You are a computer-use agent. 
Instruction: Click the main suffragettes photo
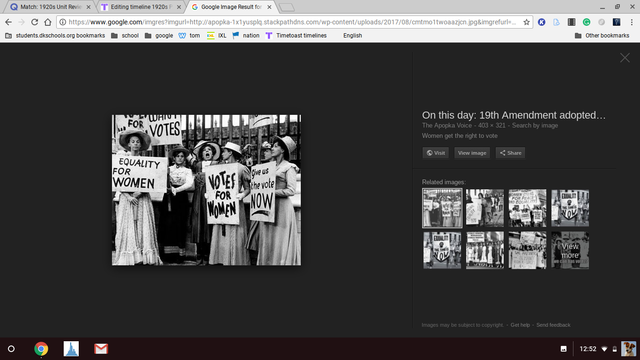coord(207,190)
